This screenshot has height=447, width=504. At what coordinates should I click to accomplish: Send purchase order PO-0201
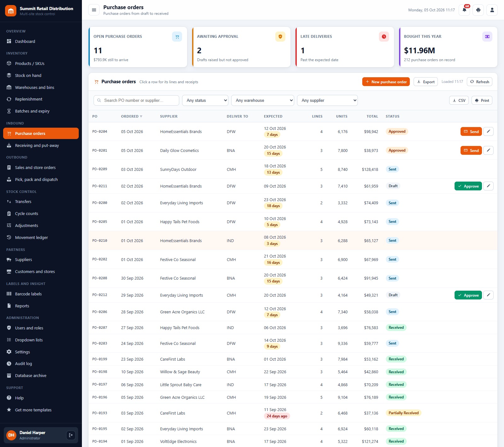(x=471, y=150)
